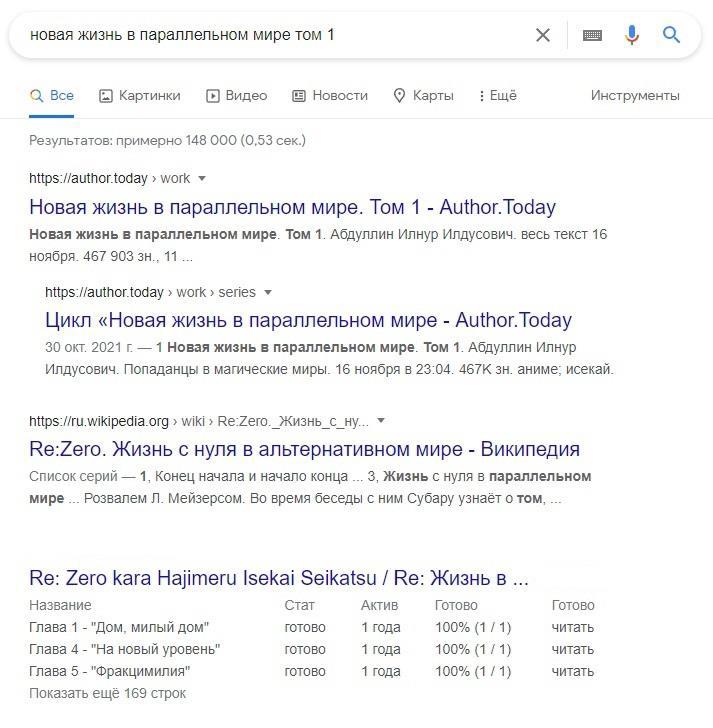This screenshot has width=713, height=728.
Task: Click the blue magnifier search button
Action: (671, 35)
